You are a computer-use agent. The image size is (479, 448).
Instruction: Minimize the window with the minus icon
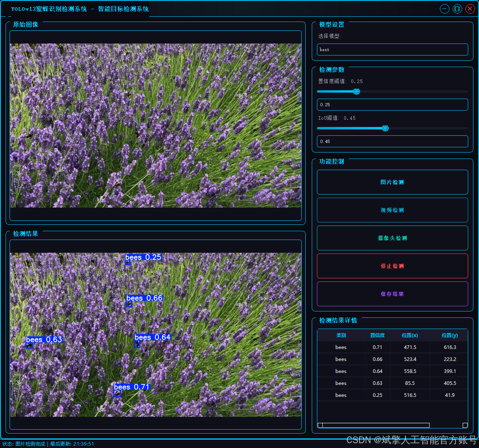(x=445, y=9)
